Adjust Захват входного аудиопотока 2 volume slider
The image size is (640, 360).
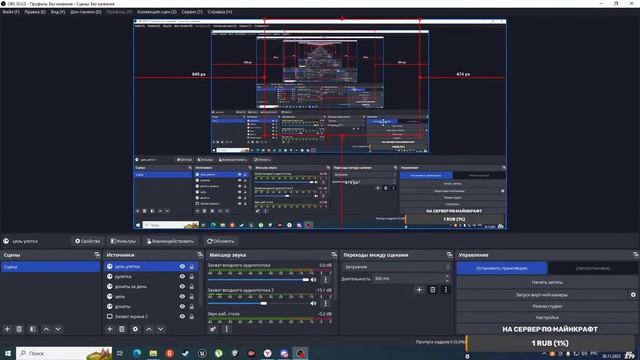[258, 304]
